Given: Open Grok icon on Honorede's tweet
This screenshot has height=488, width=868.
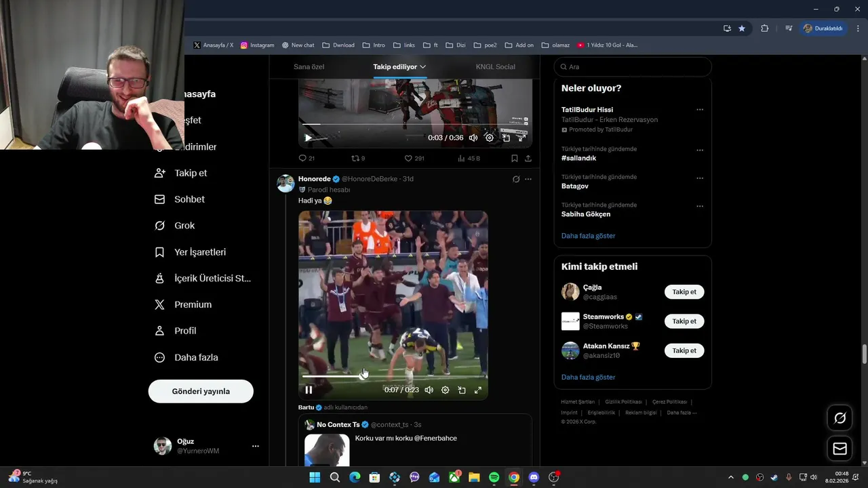Looking at the screenshot, I should [516, 179].
